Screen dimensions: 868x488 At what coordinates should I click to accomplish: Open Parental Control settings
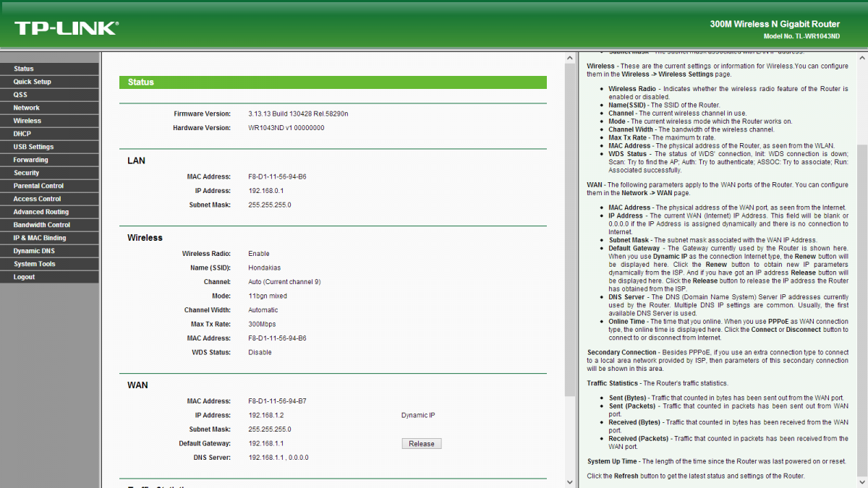point(49,186)
